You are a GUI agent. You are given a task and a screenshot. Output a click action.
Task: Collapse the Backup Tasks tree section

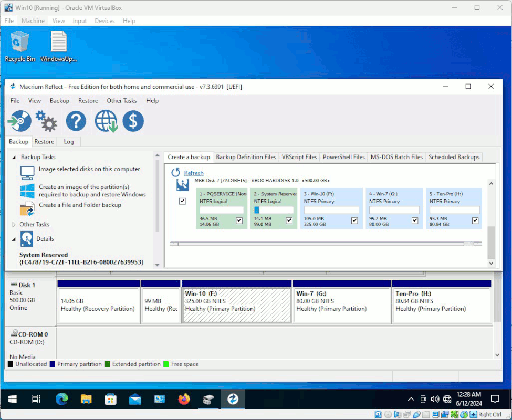(14, 157)
